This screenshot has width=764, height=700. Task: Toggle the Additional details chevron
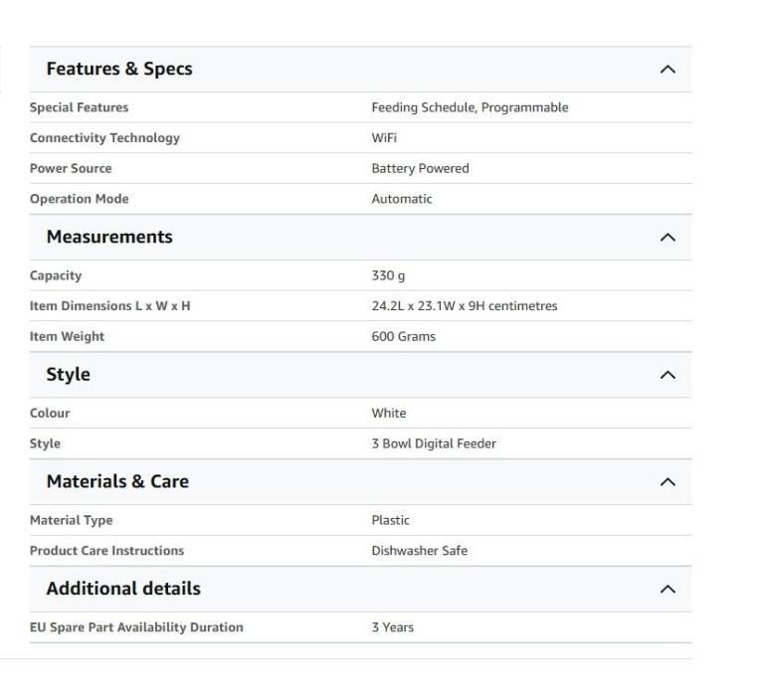[668, 589]
